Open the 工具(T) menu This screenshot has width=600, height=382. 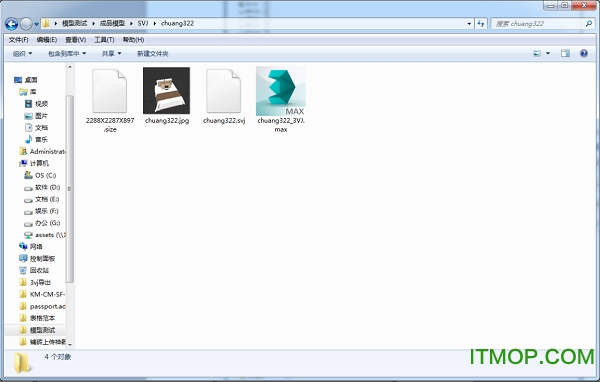click(x=104, y=40)
